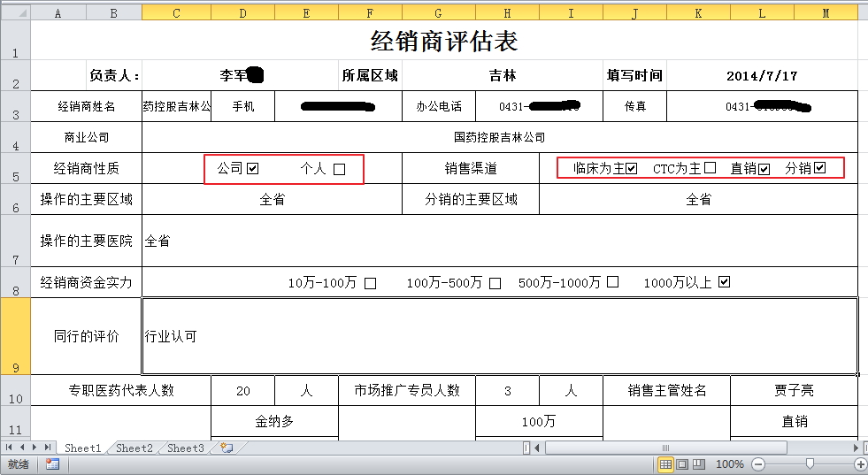
Task: Click the 同行的评价 label cell
Action: tap(87, 336)
